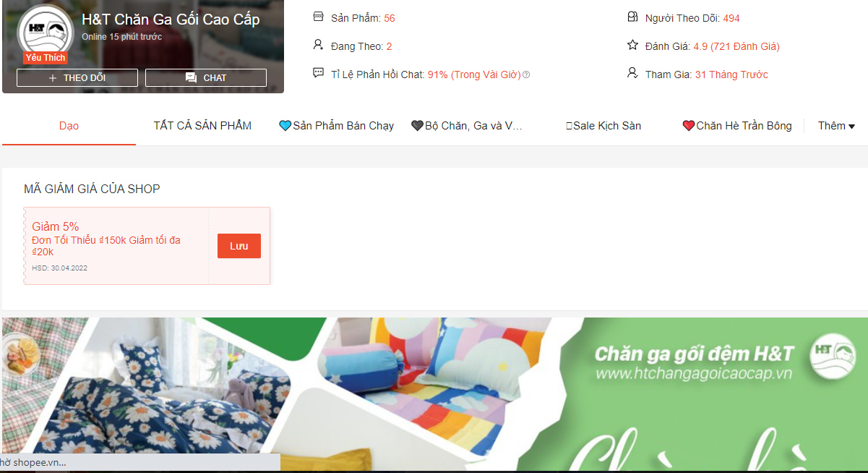This screenshot has height=473, width=868.
Task: Click the H&T round logo on green banner
Action: [833, 357]
